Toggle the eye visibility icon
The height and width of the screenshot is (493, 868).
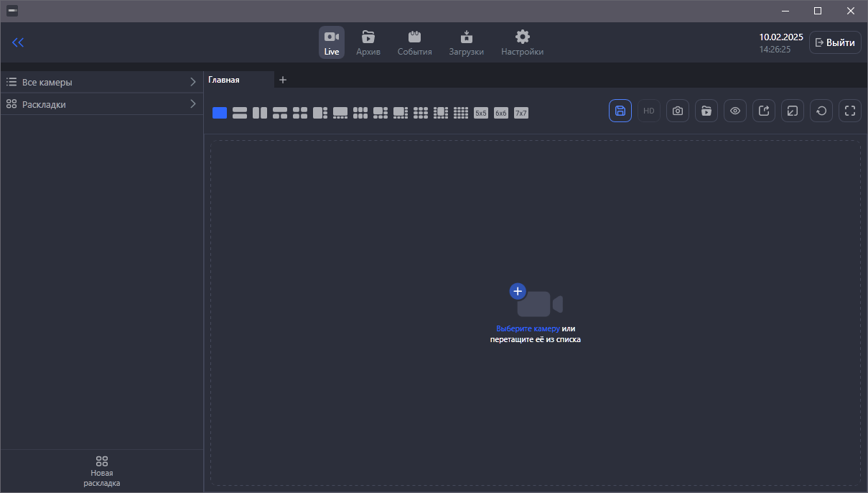pos(735,111)
